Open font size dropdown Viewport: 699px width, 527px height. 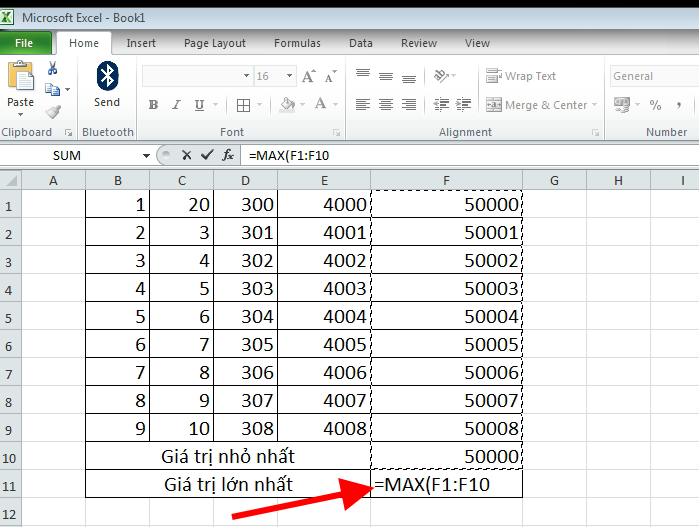click(x=290, y=75)
